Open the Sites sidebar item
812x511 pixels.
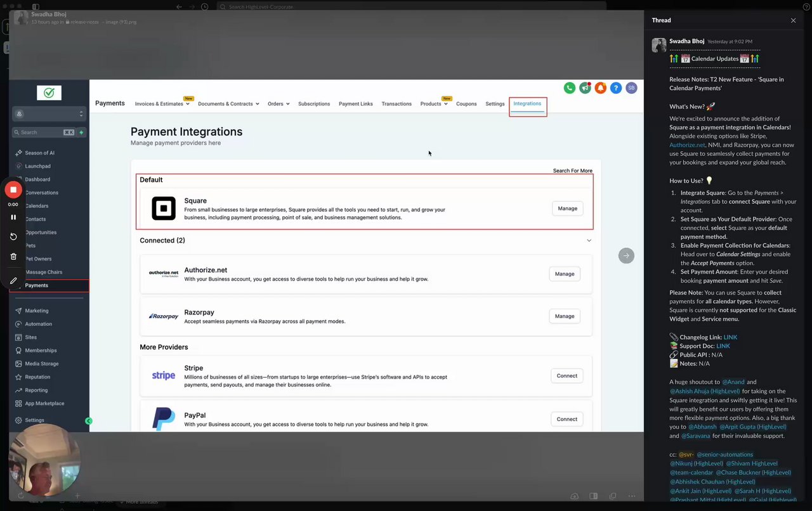click(x=31, y=337)
